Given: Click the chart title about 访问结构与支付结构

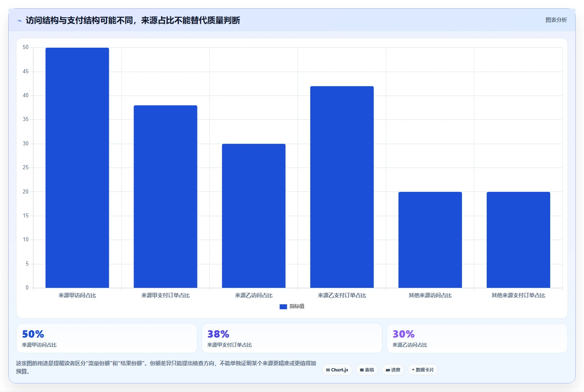Looking at the screenshot, I should (133, 20).
